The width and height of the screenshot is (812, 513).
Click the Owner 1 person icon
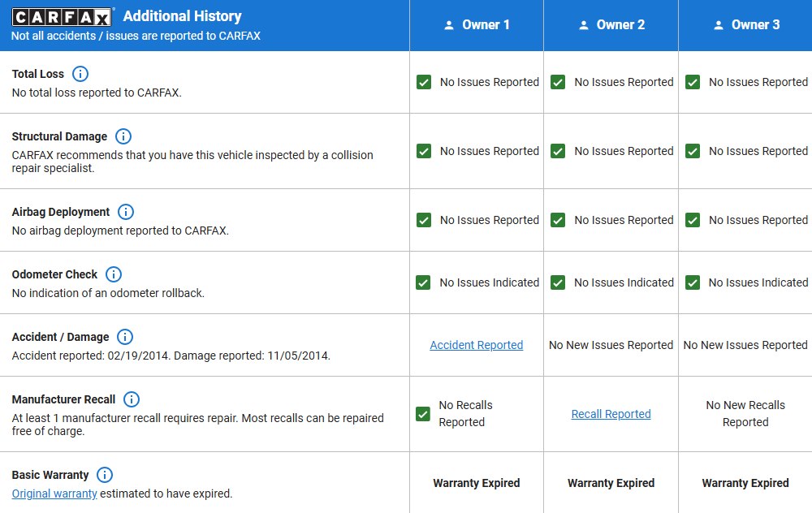click(449, 25)
